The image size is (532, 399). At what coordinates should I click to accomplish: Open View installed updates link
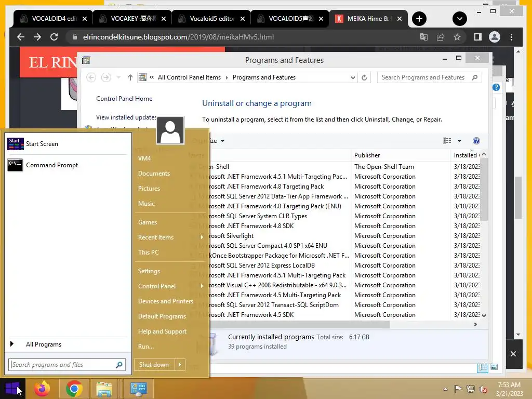(x=126, y=117)
